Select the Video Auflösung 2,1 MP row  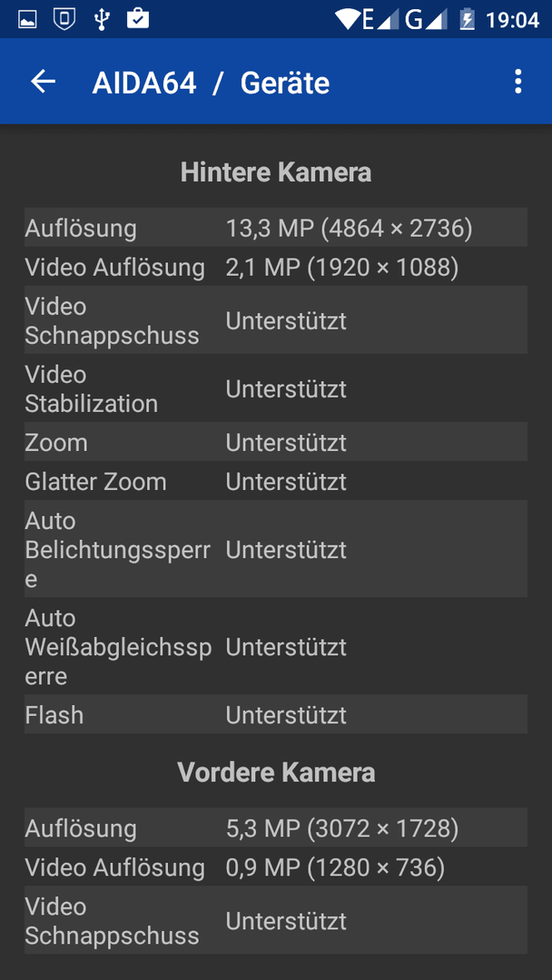276,268
